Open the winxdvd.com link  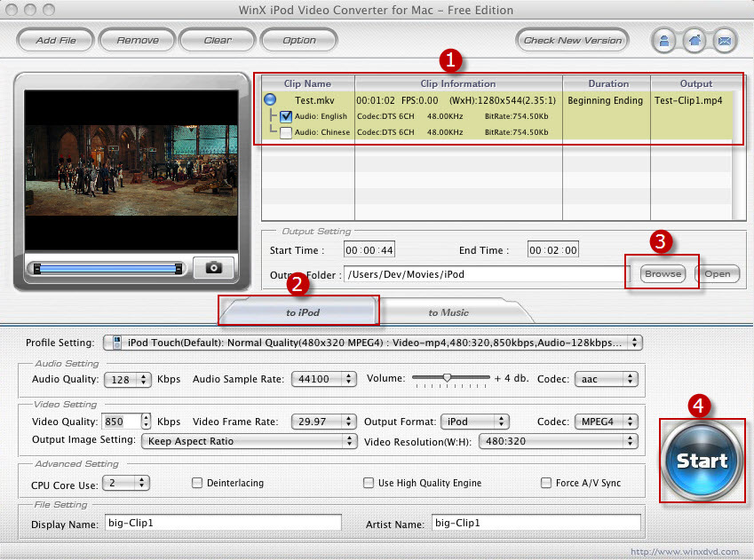point(684,551)
